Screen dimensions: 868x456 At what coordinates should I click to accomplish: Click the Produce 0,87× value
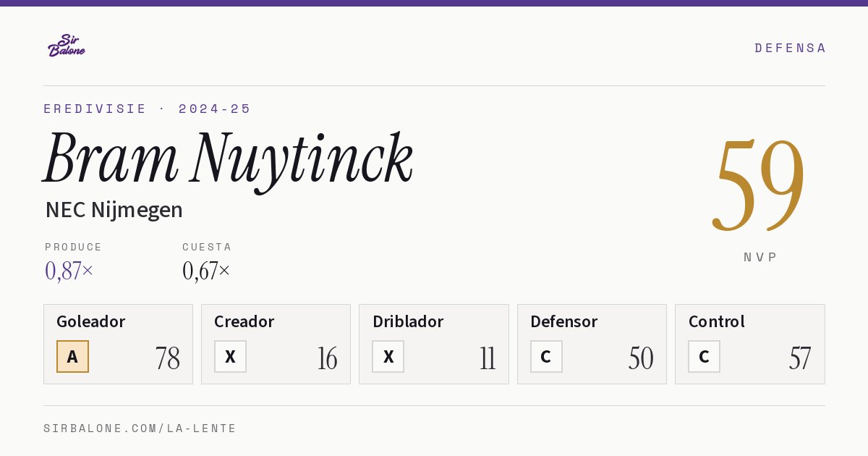click(x=69, y=271)
